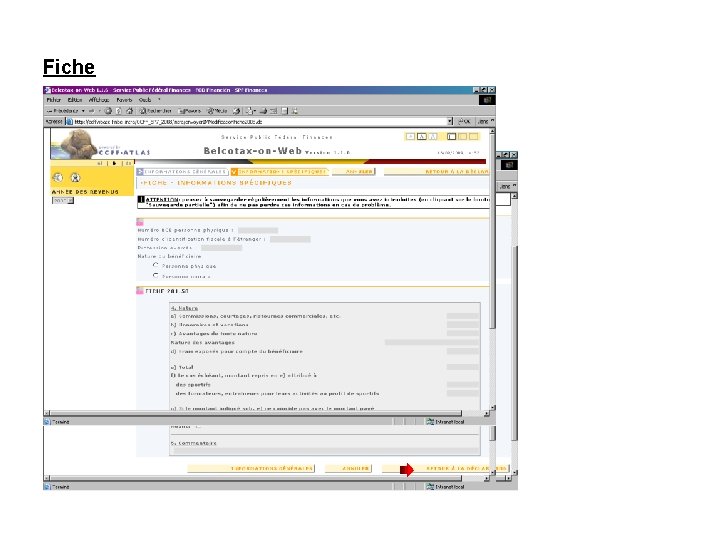Click the person icon in yellow sidebar
Image resolution: width=720 pixels, height=540 pixels.
tap(75, 177)
